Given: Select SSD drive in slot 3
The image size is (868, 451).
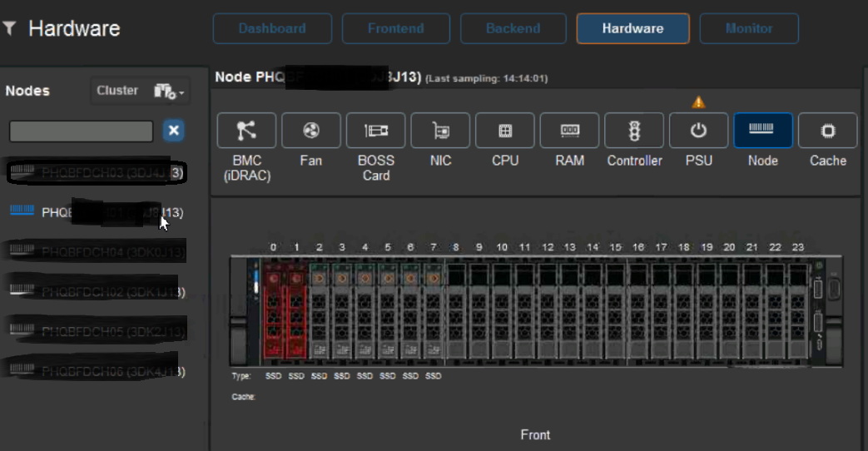Looking at the screenshot, I should tap(341, 311).
